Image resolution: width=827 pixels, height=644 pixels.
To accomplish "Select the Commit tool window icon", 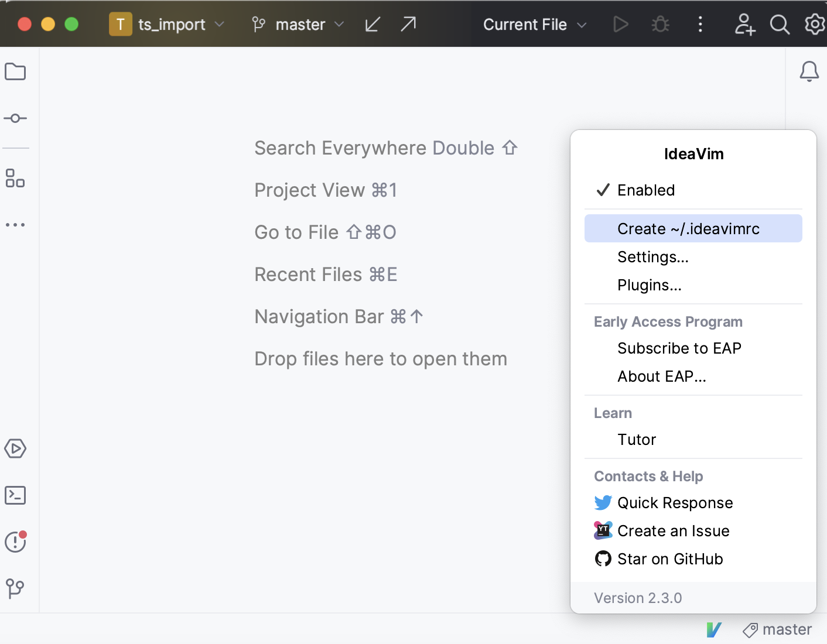I will click(15, 118).
